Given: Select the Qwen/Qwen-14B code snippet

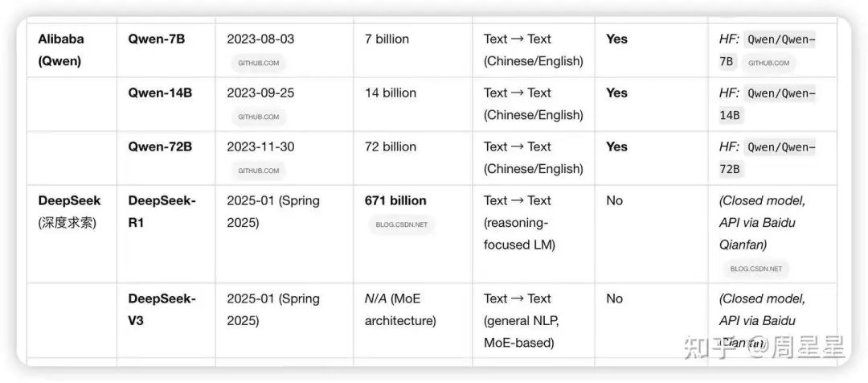Looking at the screenshot, I should pyautogui.click(x=768, y=105).
